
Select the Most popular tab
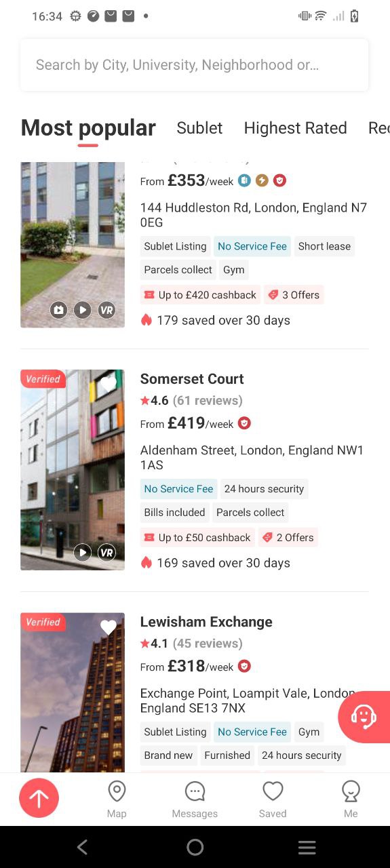tap(88, 128)
